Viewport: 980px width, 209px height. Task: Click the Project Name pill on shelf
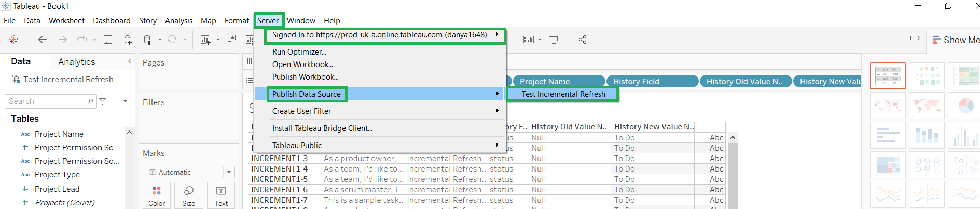coord(559,81)
